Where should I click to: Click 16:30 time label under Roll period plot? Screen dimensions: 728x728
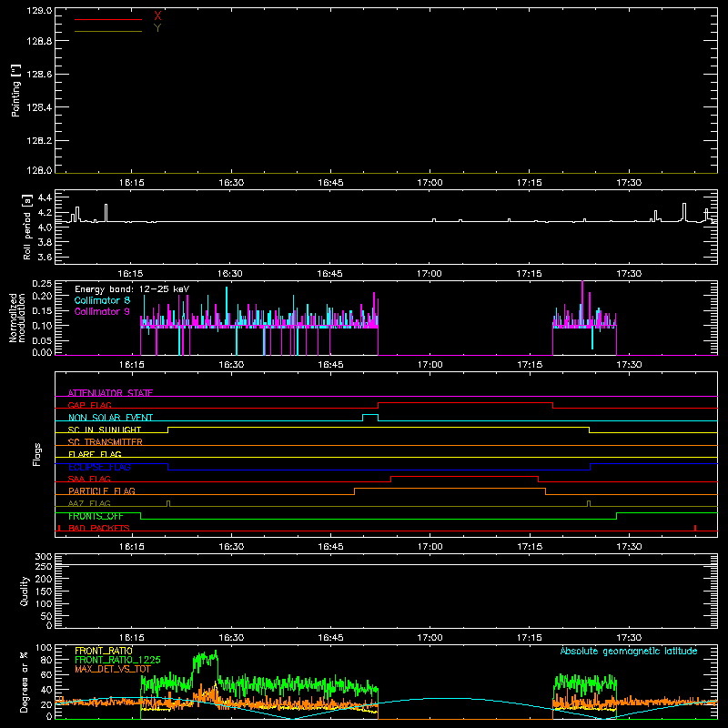click(230, 274)
